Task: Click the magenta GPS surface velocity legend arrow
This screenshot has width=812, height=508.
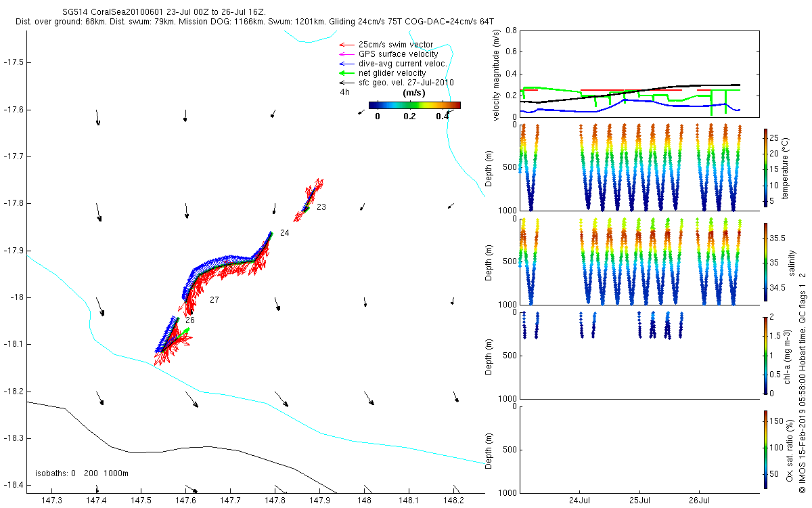Action: point(346,54)
